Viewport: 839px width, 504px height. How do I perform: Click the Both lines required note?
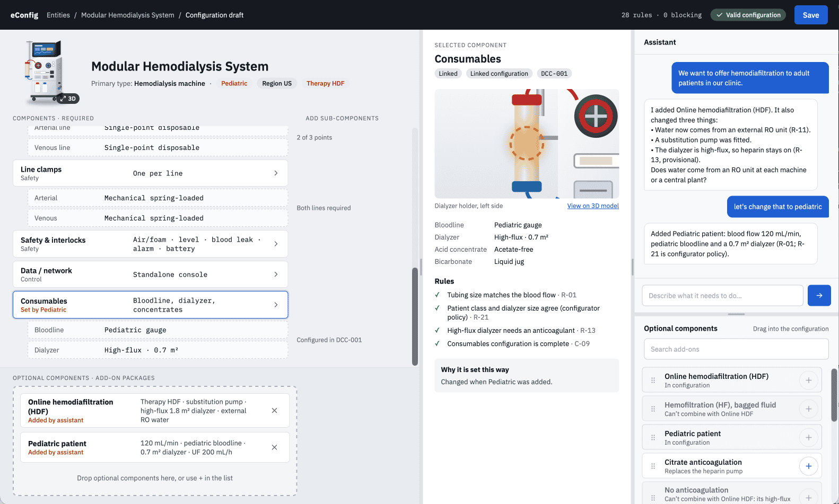(324, 208)
